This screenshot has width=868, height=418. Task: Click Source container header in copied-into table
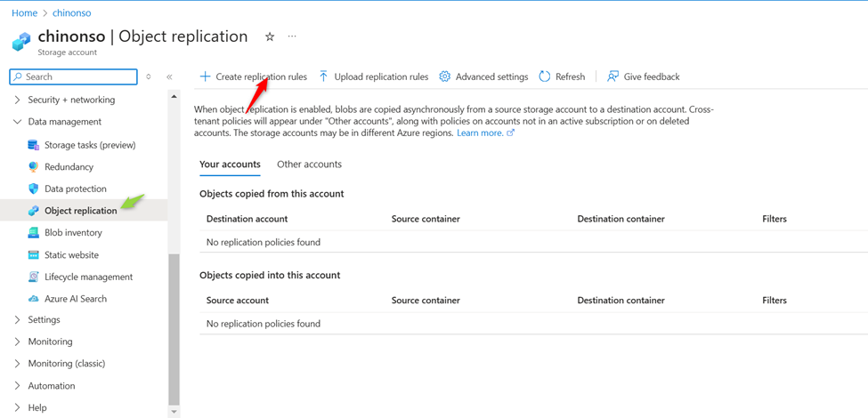pyautogui.click(x=426, y=301)
